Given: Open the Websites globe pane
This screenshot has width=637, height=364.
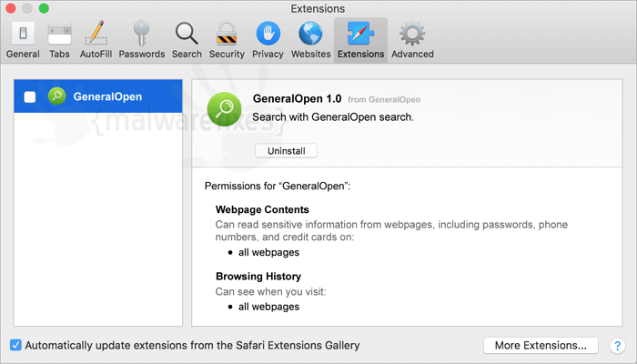Looking at the screenshot, I should point(311,40).
